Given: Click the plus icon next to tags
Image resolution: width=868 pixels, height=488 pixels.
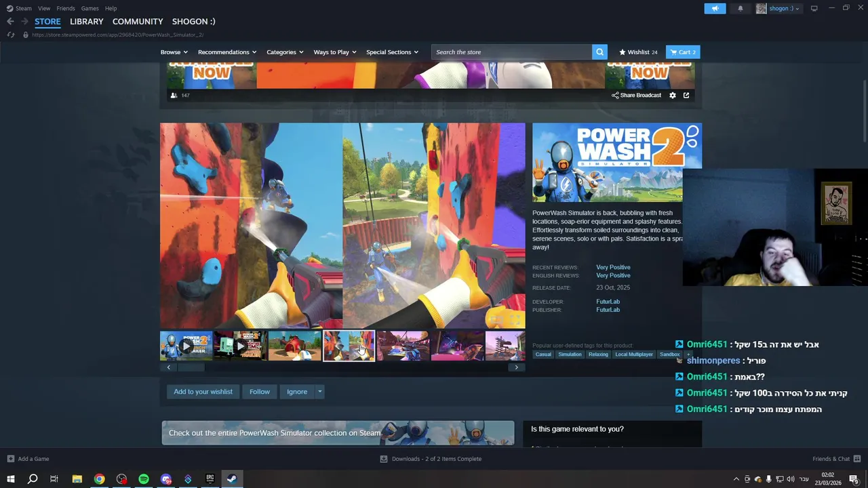Looking at the screenshot, I should tap(688, 354).
